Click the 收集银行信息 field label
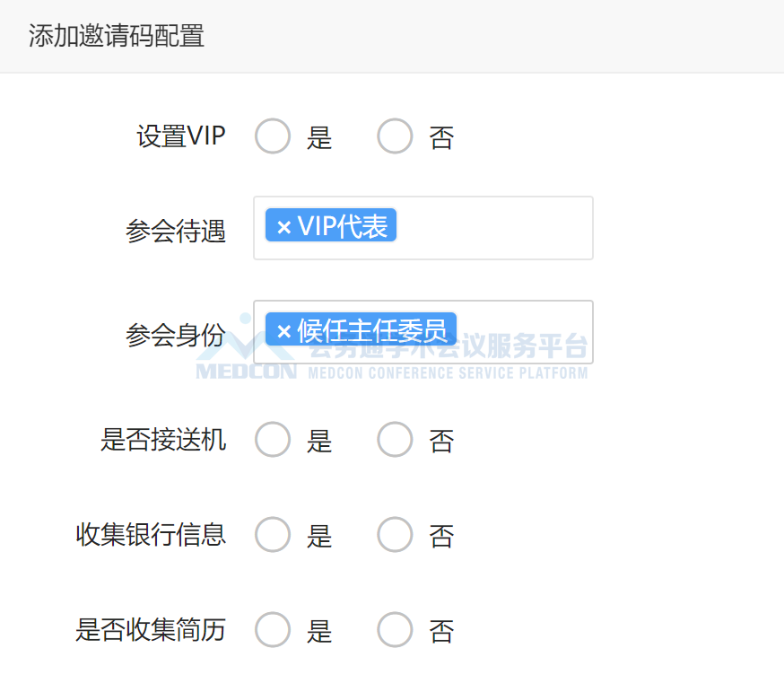Viewport: 784px width, 692px height. tap(151, 534)
